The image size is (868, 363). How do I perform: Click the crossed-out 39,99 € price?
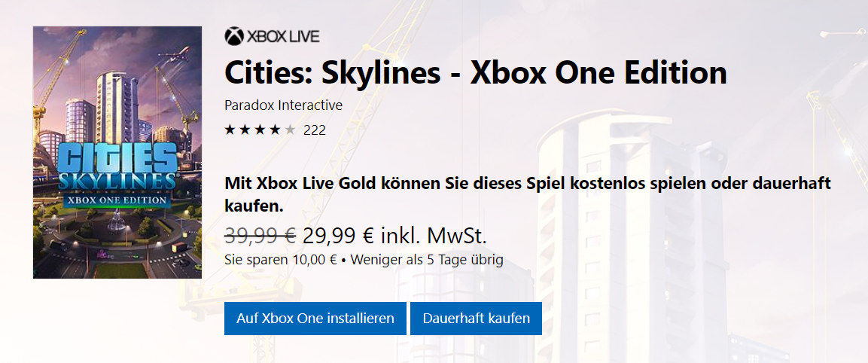260,236
